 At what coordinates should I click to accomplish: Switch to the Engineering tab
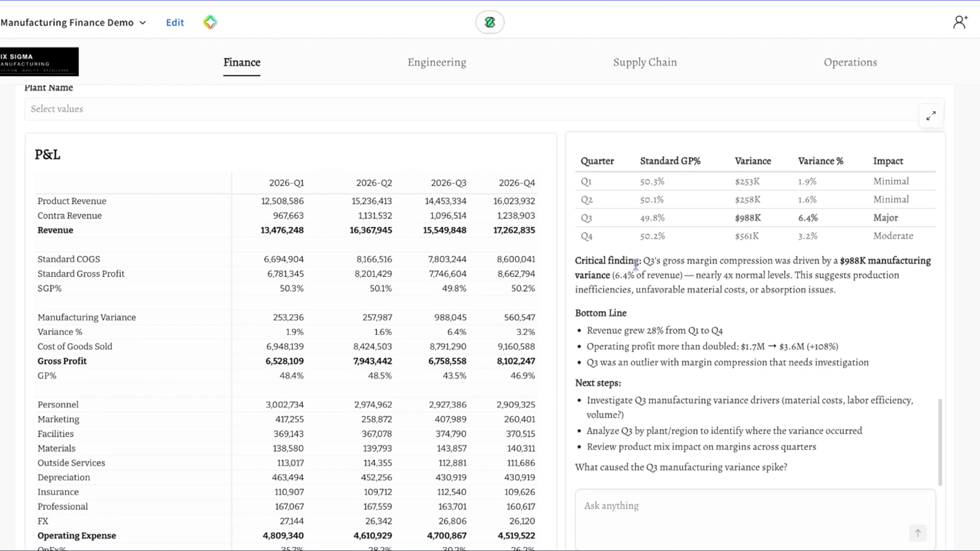click(x=437, y=62)
